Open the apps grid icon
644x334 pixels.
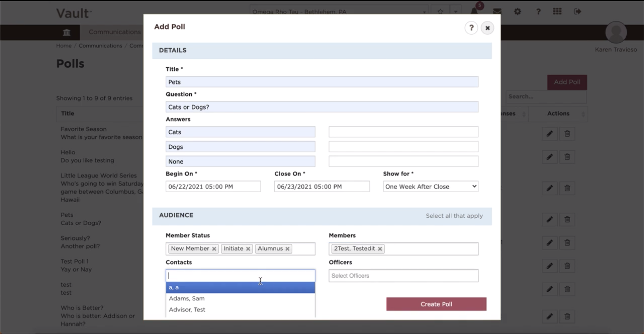click(557, 11)
